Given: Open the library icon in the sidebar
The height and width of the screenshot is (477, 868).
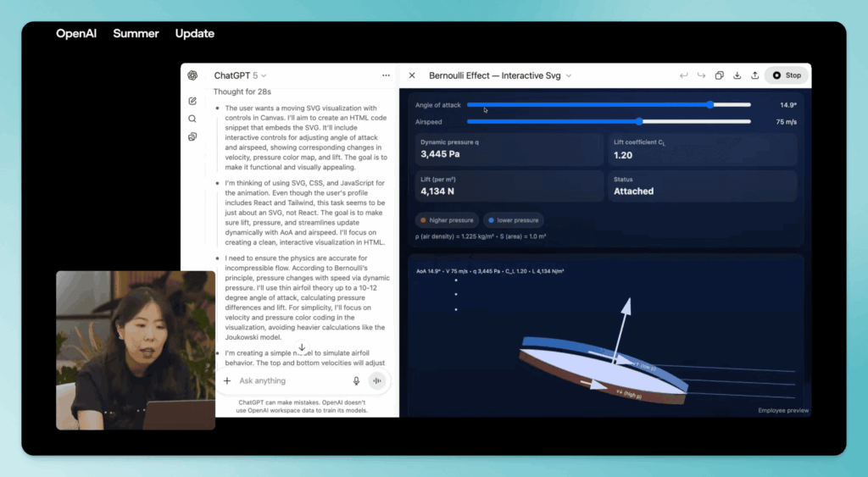Looking at the screenshot, I should pos(192,136).
